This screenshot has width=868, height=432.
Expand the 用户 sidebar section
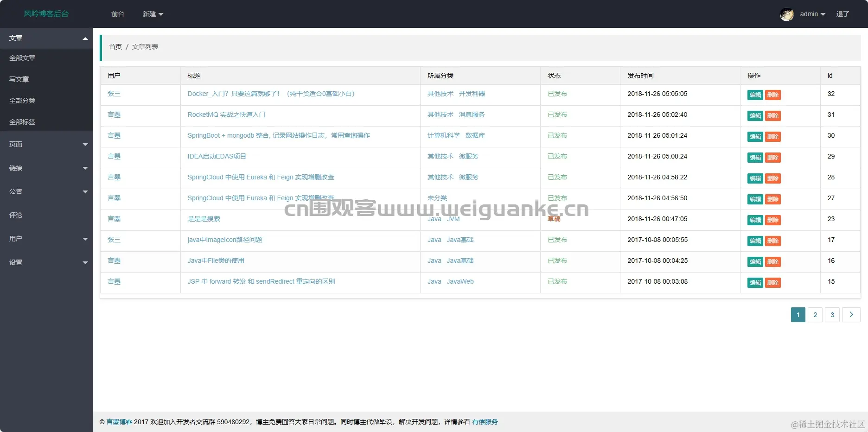(x=46, y=239)
